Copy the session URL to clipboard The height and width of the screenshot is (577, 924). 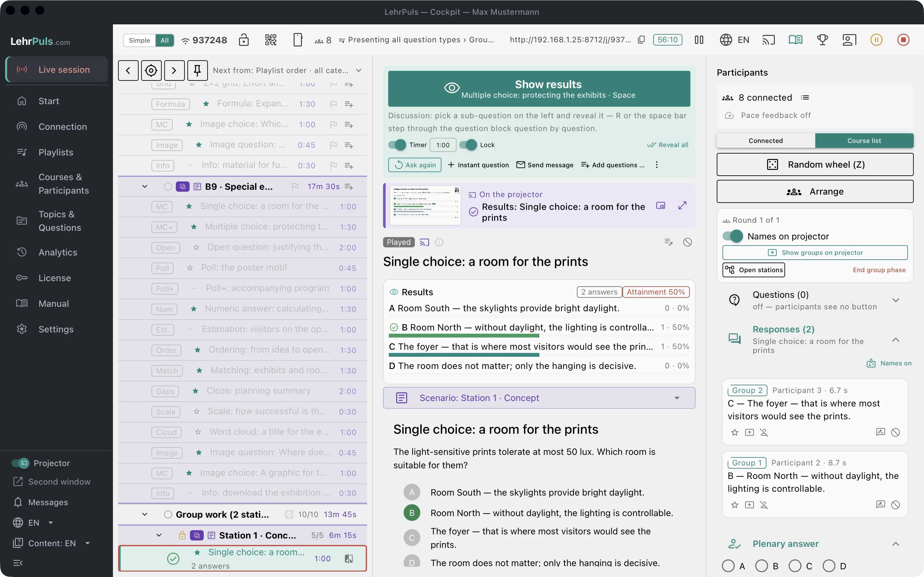point(641,40)
